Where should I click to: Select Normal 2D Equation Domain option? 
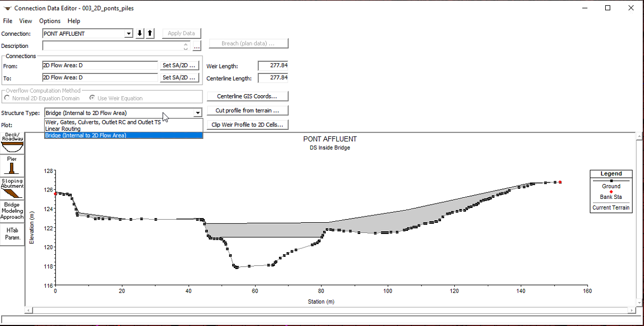[x=7, y=98]
